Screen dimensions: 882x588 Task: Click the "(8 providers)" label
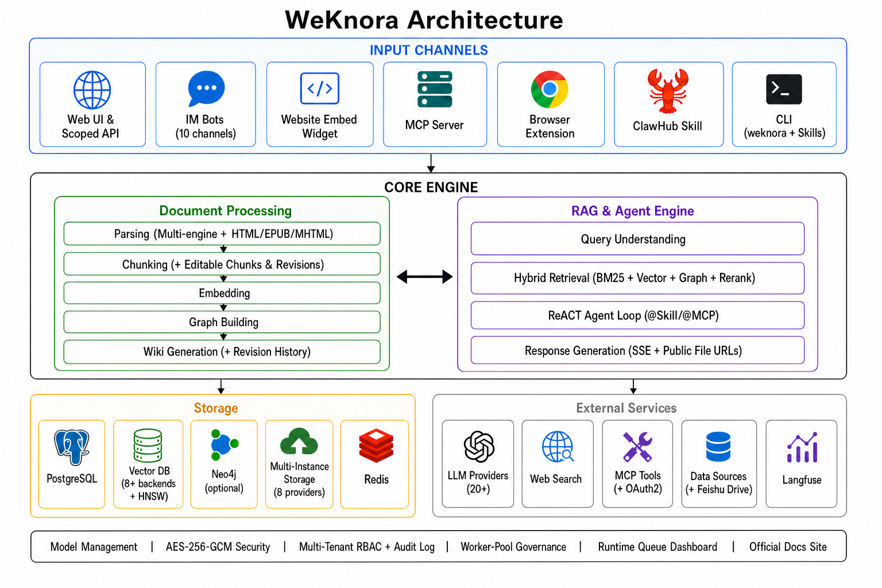299,492
